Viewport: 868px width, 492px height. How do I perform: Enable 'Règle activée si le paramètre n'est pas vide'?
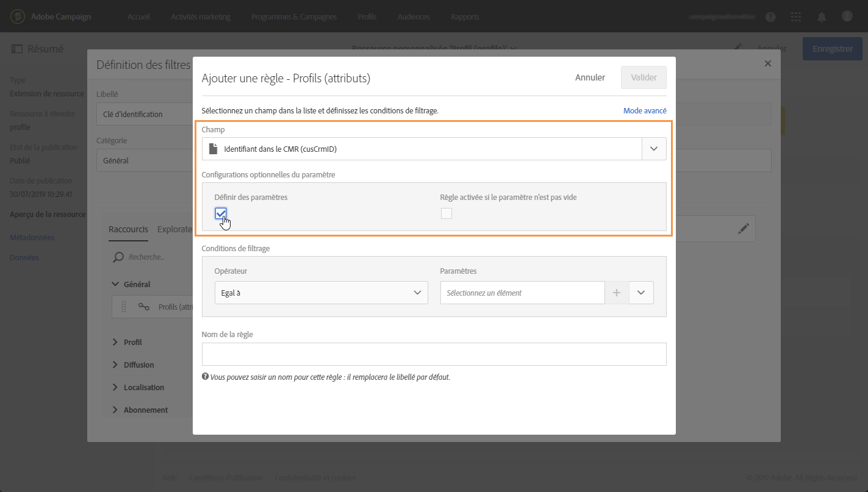447,213
